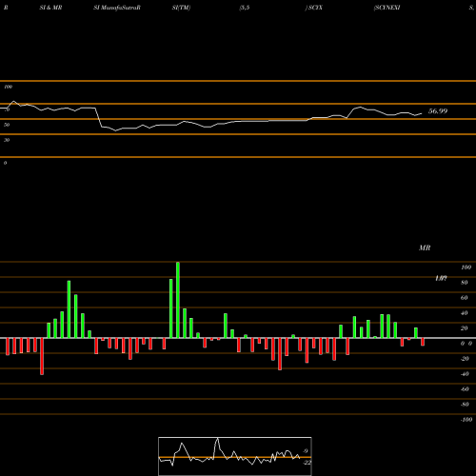Click the -9 value in mini chart
Screen dimensions: 476x476
(x=305, y=451)
